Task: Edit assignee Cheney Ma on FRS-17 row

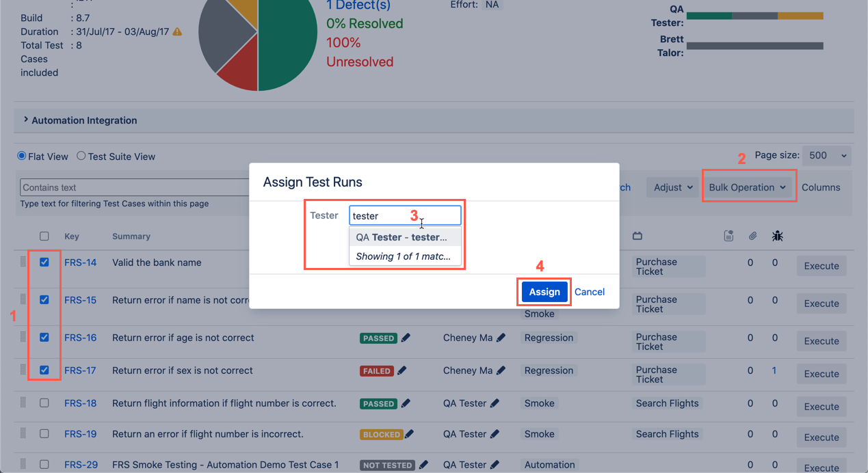Action: pyautogui.click(x=501, y=370)
